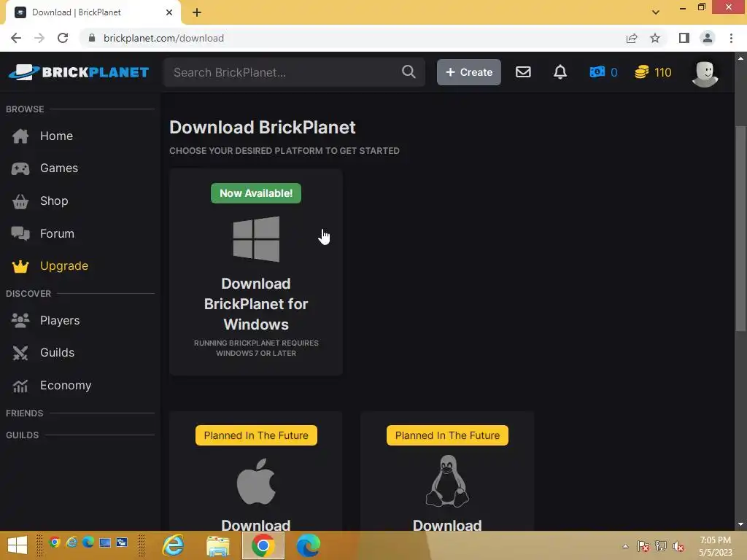Expand the tab search dropdown arrow
The width and height of the screenshot is (747, 560).
(656, 12)
